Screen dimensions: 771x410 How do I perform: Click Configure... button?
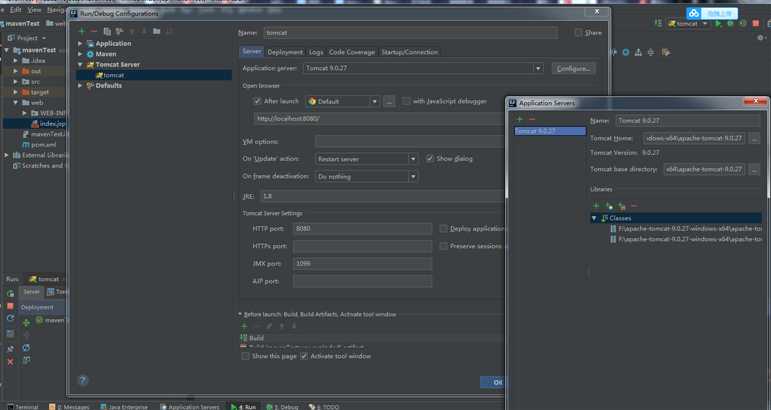(x=573, y=68)
